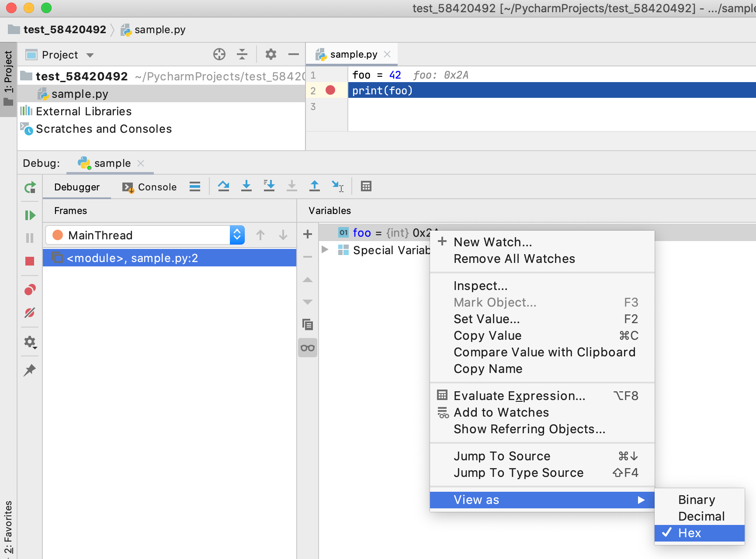Expand Special Variables node
Viewport: 756px width, 559px height.
tap(325, 249)
